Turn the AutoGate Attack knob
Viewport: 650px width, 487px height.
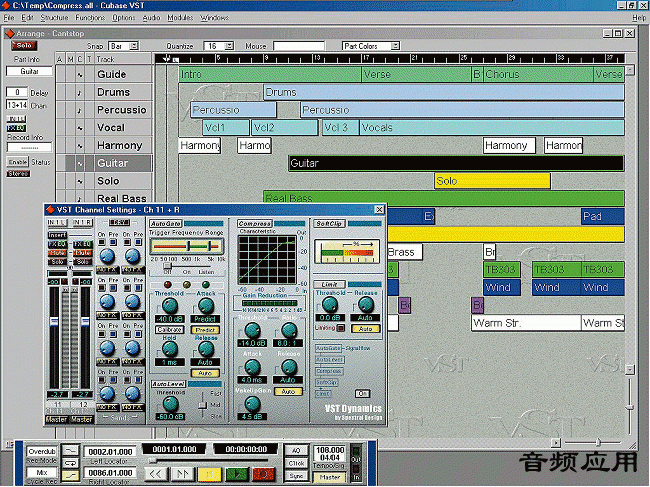point(206,306)
